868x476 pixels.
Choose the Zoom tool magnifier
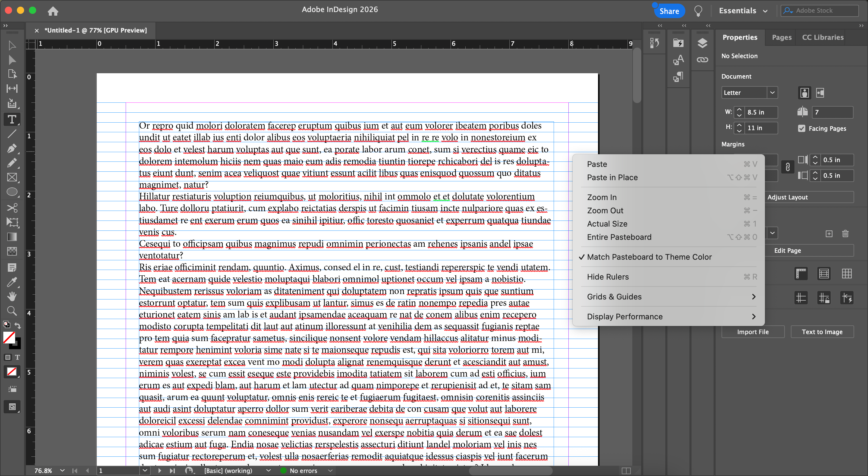coord(12,311)
